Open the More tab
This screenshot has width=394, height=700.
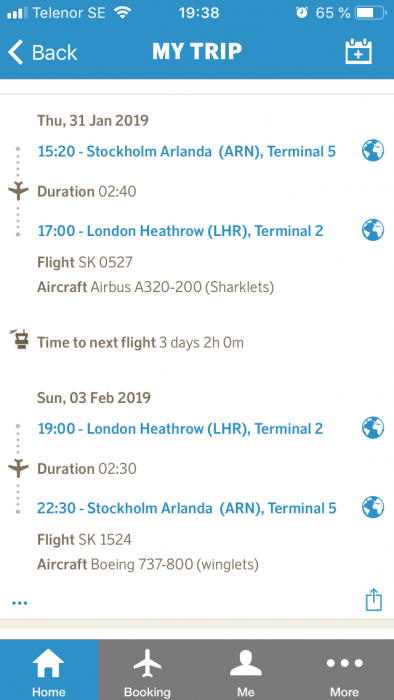click(344, 670)
